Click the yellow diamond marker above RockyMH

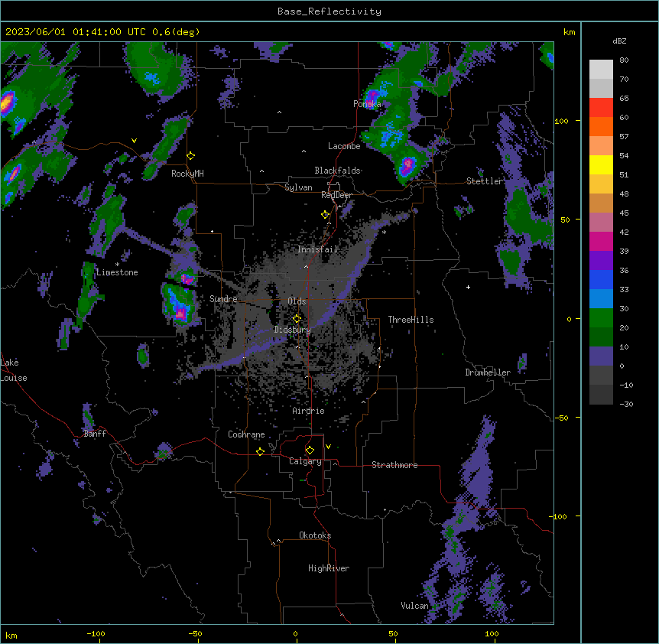[191, 156]
